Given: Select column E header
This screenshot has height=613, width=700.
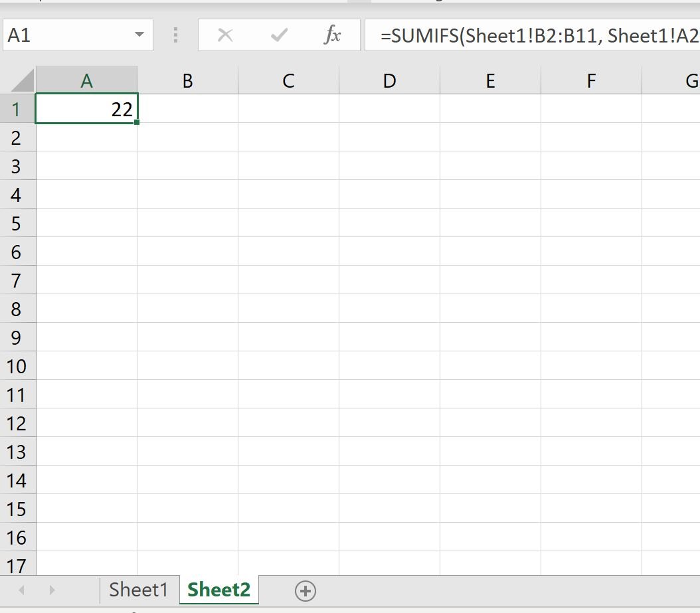Looking at the screenshot, I should pyautogui.click(x=490, y=80).
